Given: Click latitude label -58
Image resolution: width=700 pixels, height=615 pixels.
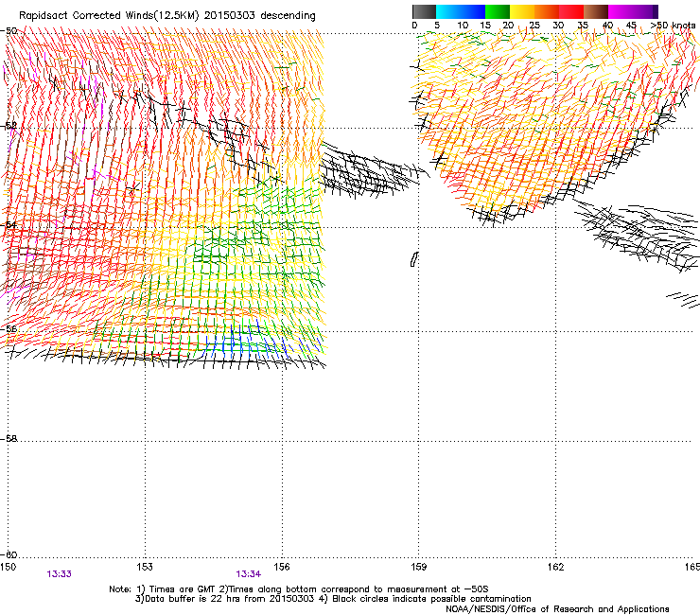Looking at the screenshot, I should pos(9,439).
